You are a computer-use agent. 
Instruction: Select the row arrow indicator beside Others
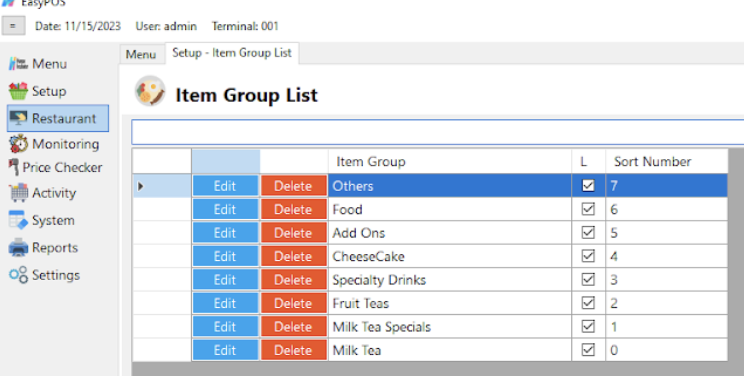[x=140, y=186]
